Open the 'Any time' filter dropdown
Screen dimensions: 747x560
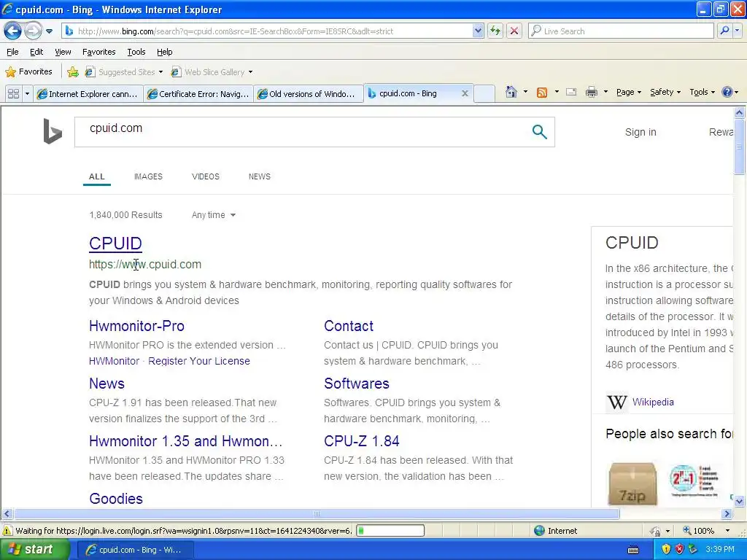click(x=214, y=215)
